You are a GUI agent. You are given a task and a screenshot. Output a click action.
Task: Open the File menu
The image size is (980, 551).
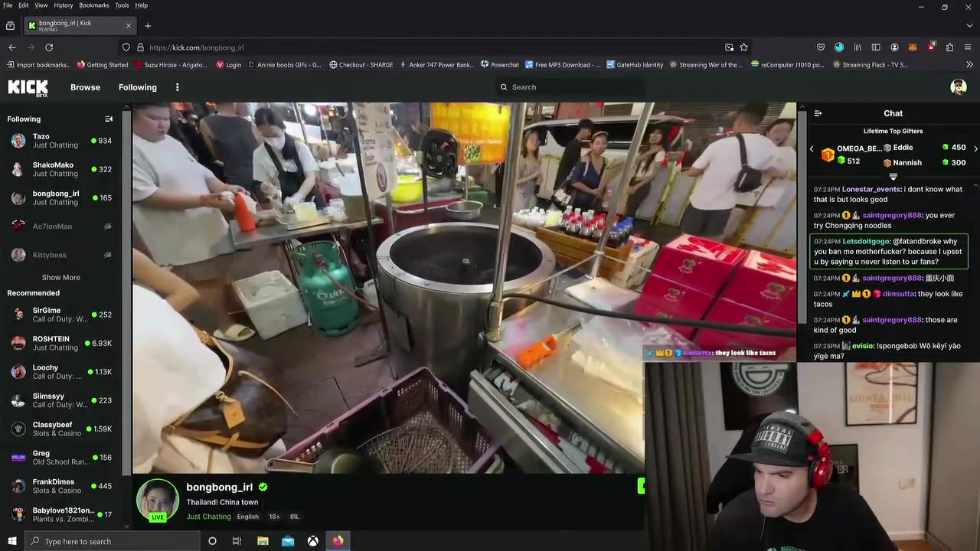8,5
